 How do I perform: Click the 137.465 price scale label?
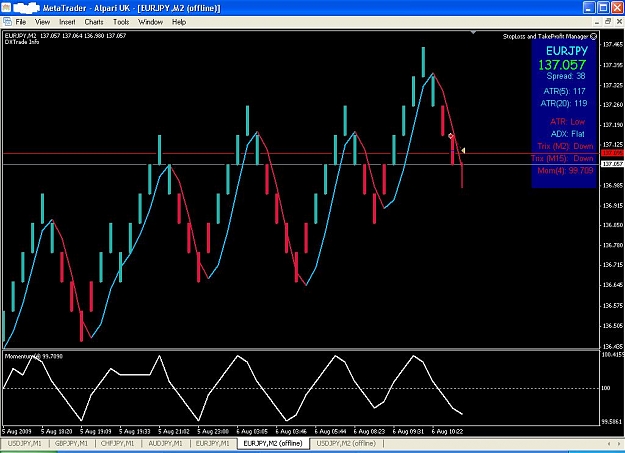tap(613, 45)
